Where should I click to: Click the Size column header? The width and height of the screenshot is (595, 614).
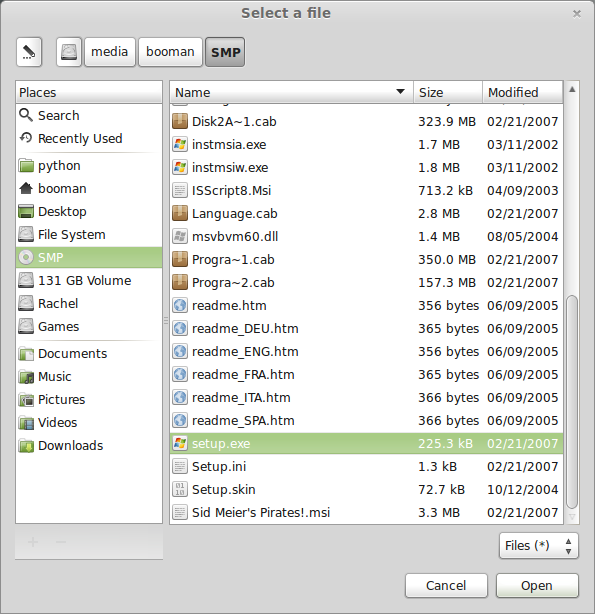[x=448, y=92]
